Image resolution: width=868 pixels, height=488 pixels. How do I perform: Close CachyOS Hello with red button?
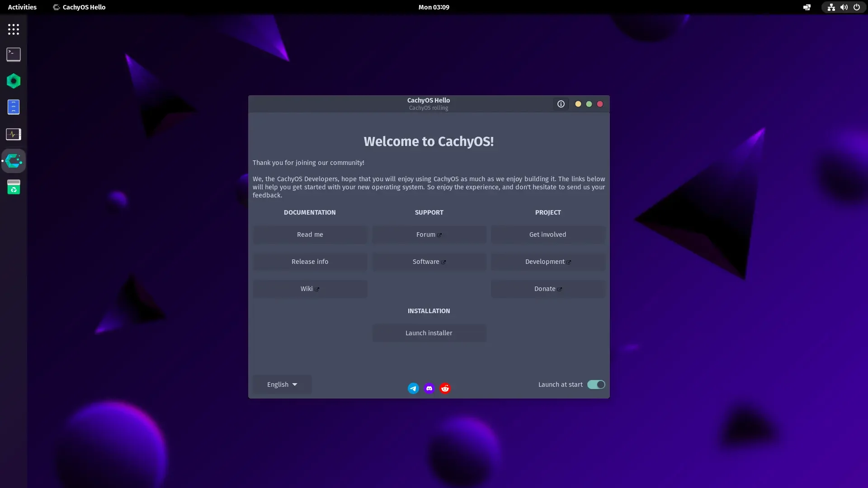coord(600,104)
